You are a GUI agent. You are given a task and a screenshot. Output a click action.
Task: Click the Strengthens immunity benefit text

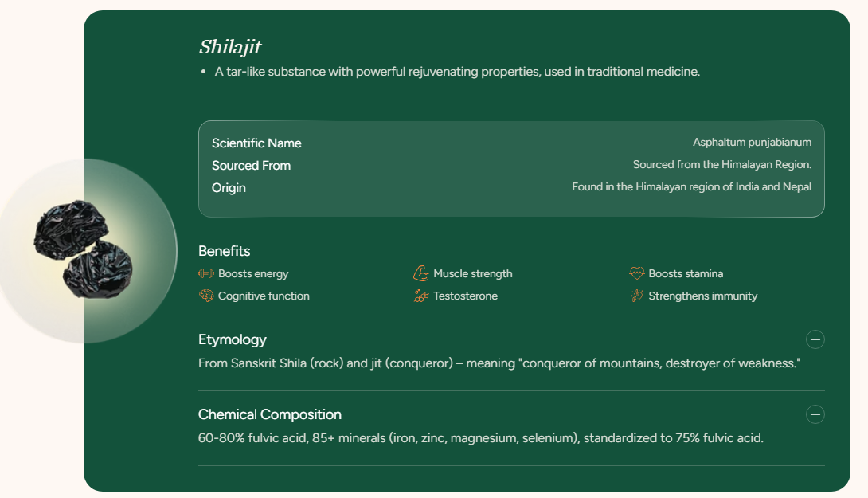click(x=702, y=296)
